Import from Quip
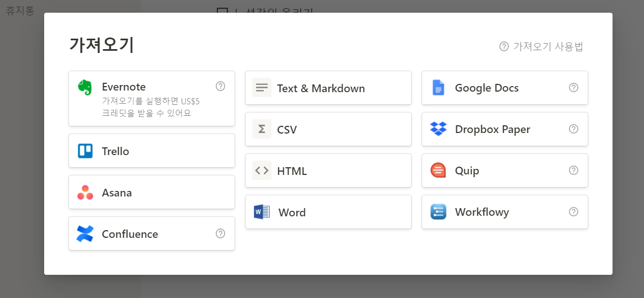The image size is (644, 298). click(505, 171)
